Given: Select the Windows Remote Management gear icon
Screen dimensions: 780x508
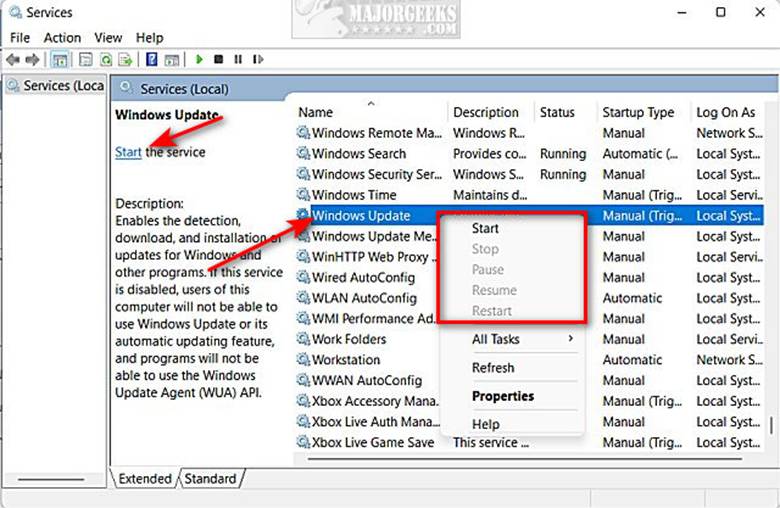Looking at the screenshot, I should (x=303, y=132).
